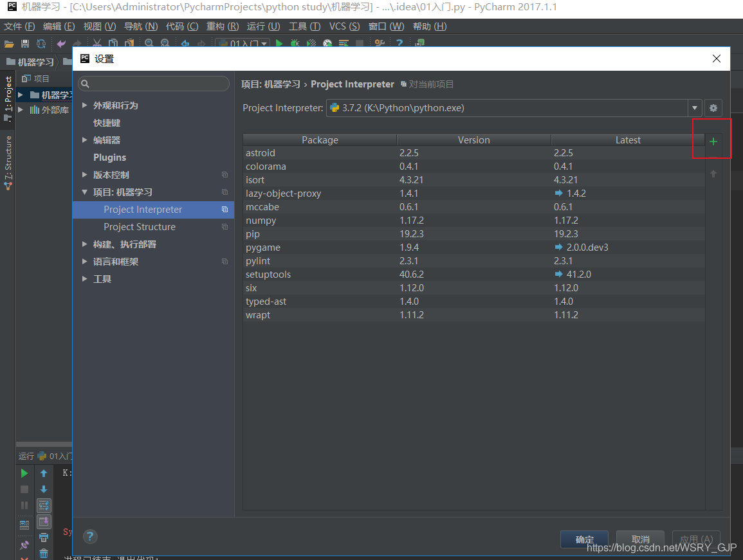Click the Debug bug icon in toolbar
The image size is (743, 560).
coord(295,44)
